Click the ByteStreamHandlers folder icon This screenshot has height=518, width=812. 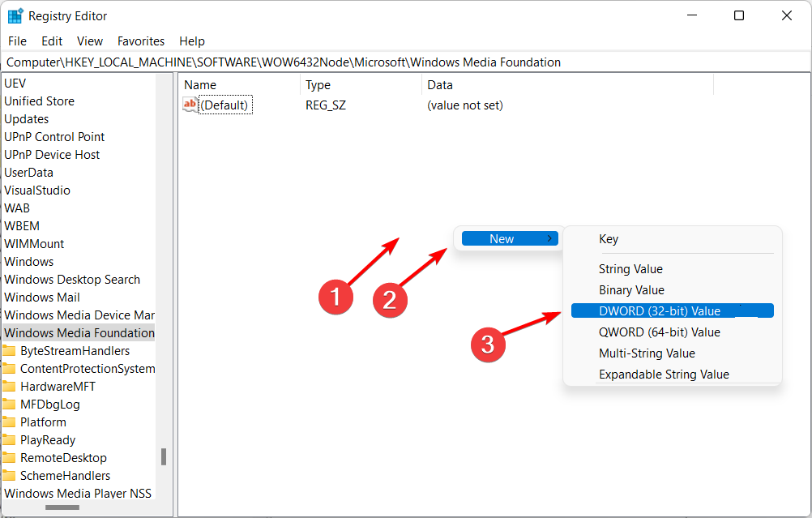click(x=9, y=351)
